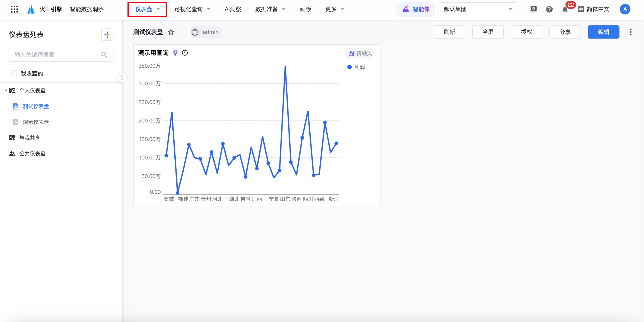This screenshot has height=322, width=644.
Task: Star the 测试仪表盘 as favorite
Action: click(x=171, y=32)
